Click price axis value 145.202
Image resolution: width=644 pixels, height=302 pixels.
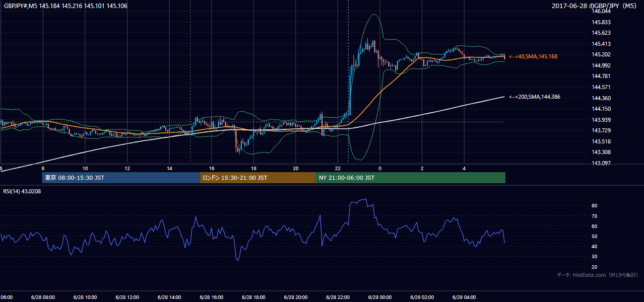602,54
